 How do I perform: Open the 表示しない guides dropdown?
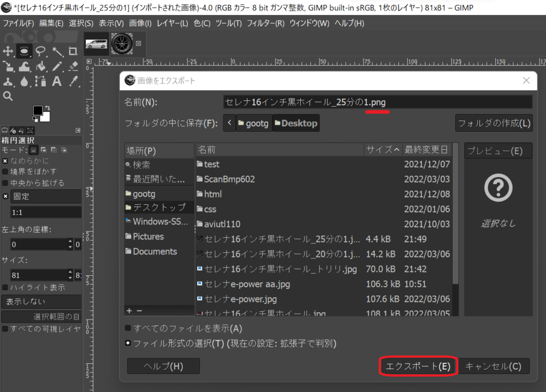(41, 302)
